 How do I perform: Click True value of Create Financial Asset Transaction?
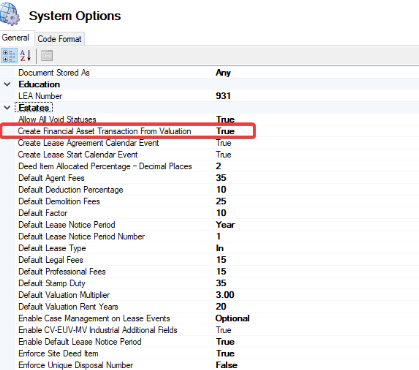(x=226, y=131)
